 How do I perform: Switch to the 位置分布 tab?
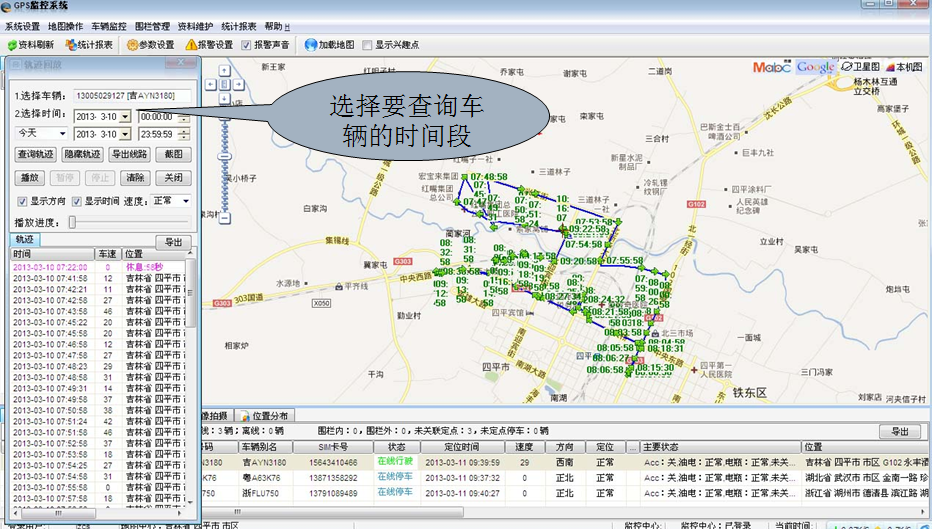(263, 416)
